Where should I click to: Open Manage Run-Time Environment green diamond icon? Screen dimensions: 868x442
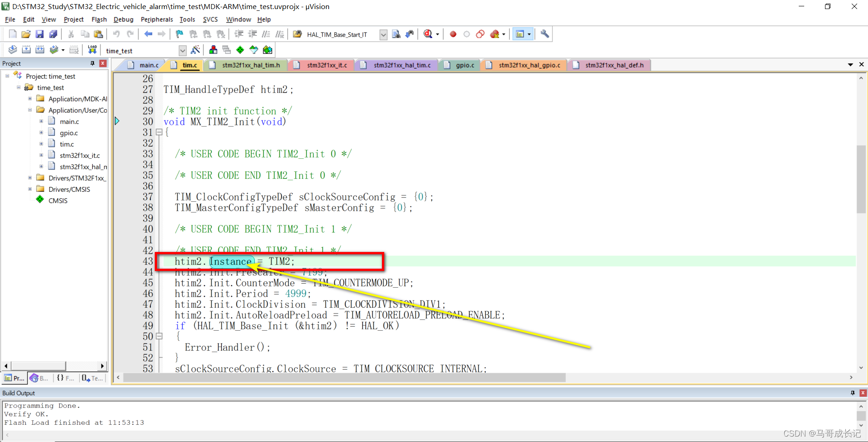(x=240, y=50)
